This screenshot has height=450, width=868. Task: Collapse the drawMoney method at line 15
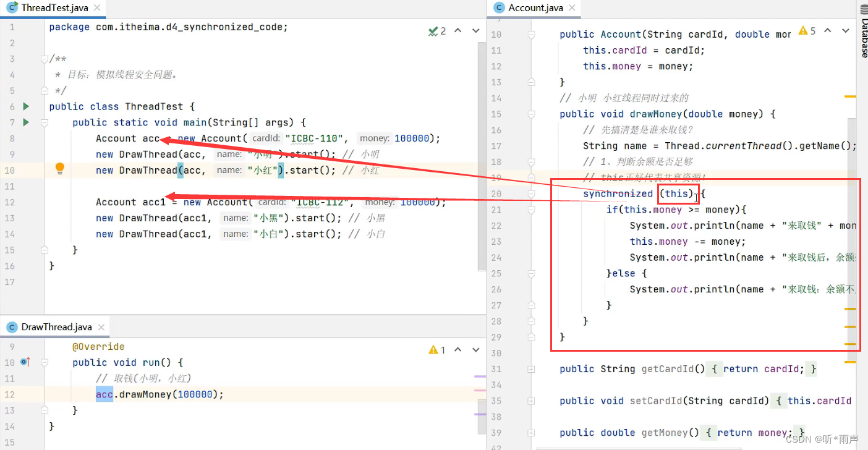(531, 114)
